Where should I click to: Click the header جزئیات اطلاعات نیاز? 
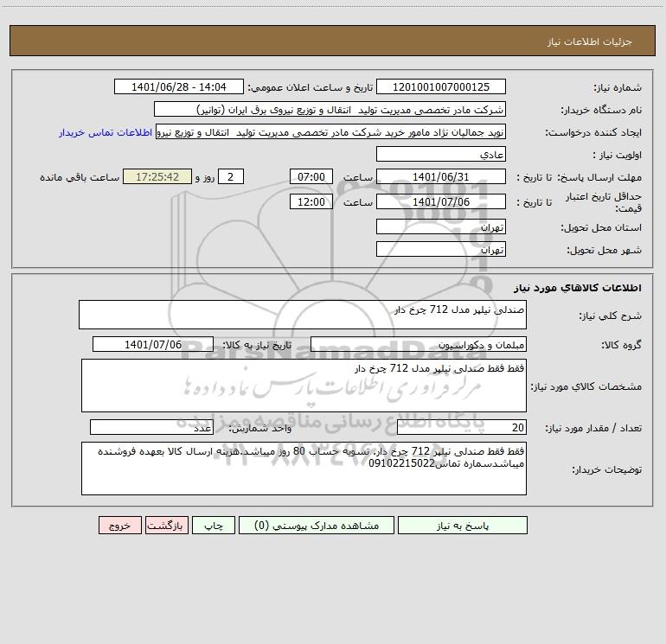tap(590, 41)
